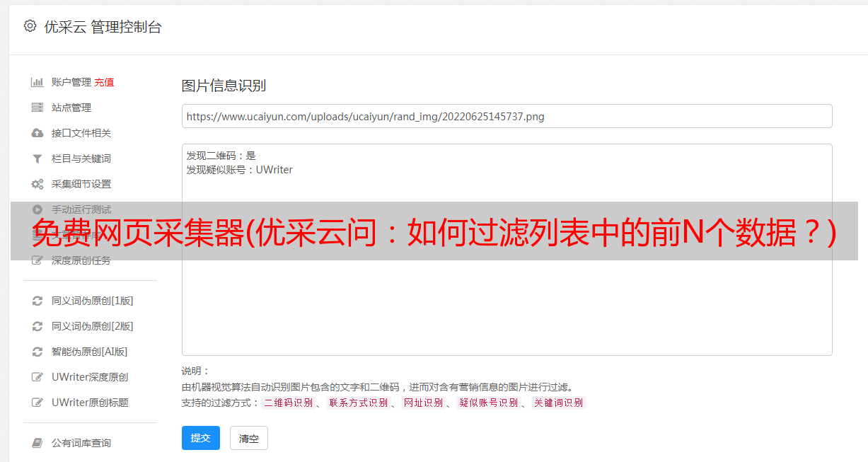Click the cloud upload icon for 接口文件相关
868x462 pixels.
(x=37, y=133)
